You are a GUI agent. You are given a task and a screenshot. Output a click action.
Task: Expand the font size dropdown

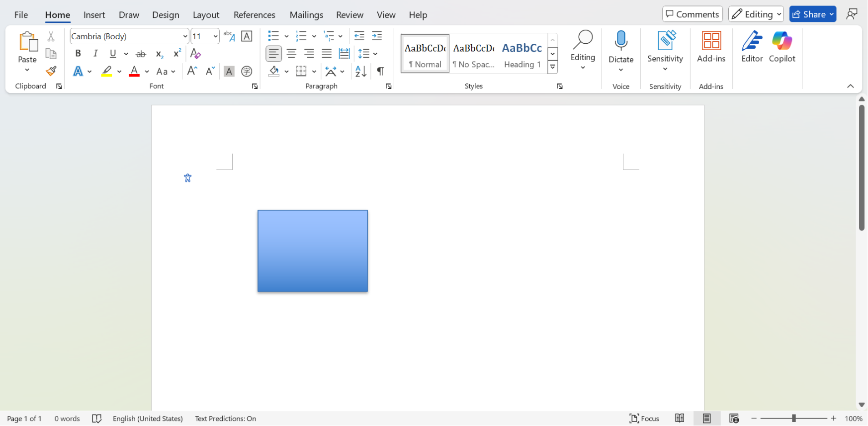tap(215, 36)
